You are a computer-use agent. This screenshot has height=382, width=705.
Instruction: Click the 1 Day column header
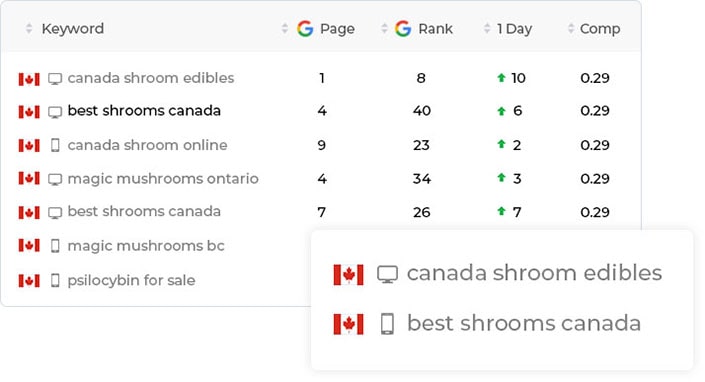click(x=514, y=29)
